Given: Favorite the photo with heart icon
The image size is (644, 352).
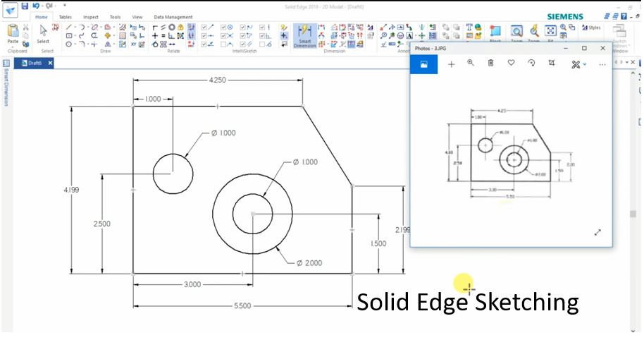Looking at the screenshot, I should tap(511, 63).
